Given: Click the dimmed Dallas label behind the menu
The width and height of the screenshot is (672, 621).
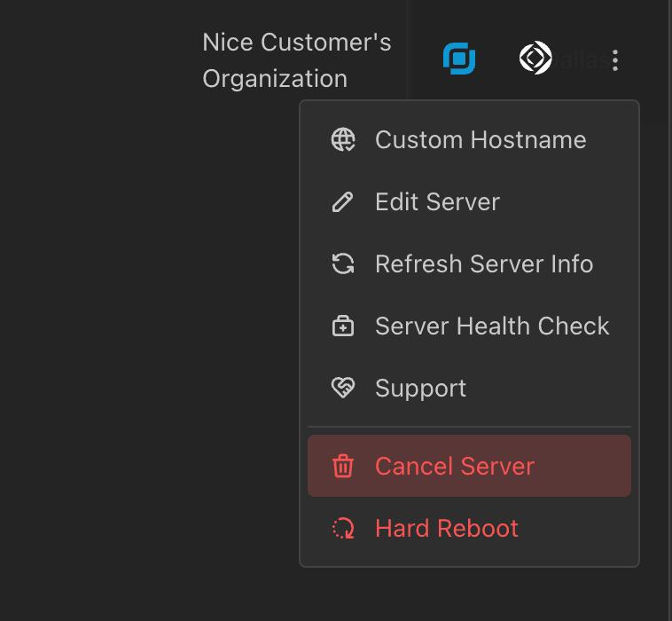Looking at the screenshot, I should pyautogui.click(x=582, y=60).
